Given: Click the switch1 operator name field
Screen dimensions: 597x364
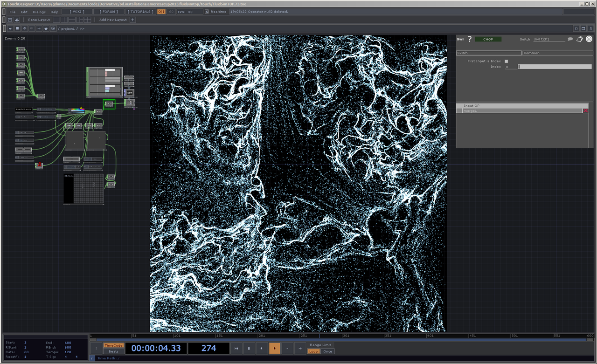Looking at the screenshot, I should point(548,39).
